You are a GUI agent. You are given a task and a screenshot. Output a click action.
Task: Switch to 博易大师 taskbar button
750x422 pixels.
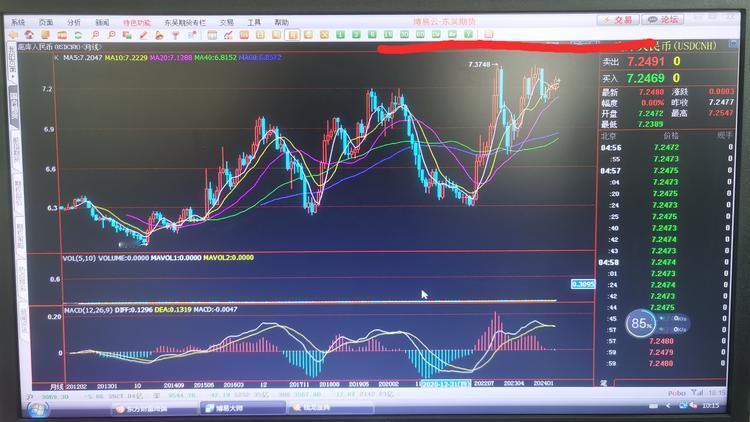tap(242, 408)
